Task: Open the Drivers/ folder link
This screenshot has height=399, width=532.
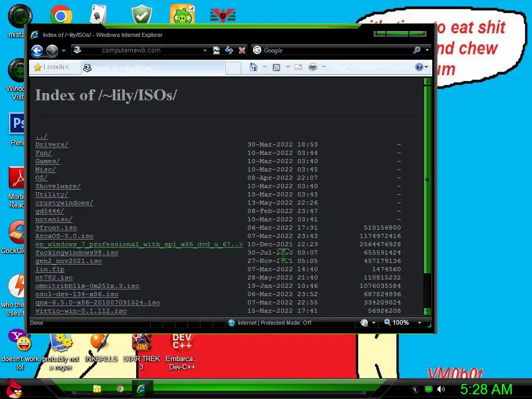Action: pyautogui.click(x=51, y=144)
